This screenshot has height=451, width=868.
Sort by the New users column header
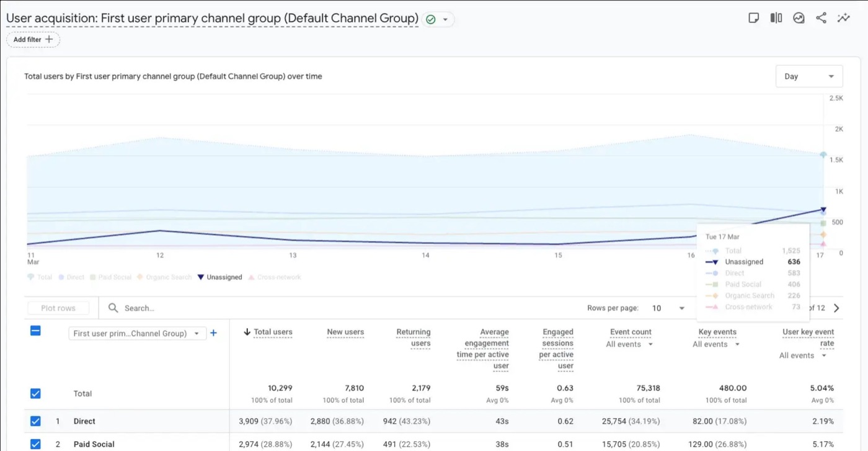(x=345, y=332)
